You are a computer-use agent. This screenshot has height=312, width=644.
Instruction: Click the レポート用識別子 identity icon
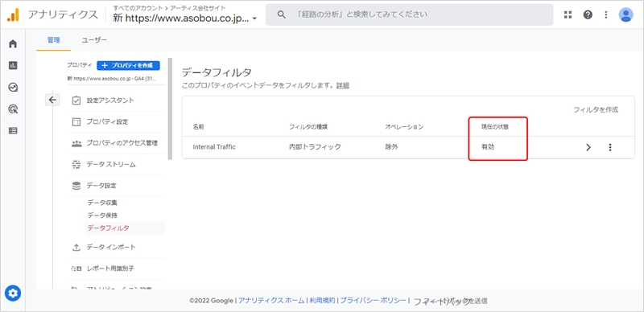coord(76,269)
